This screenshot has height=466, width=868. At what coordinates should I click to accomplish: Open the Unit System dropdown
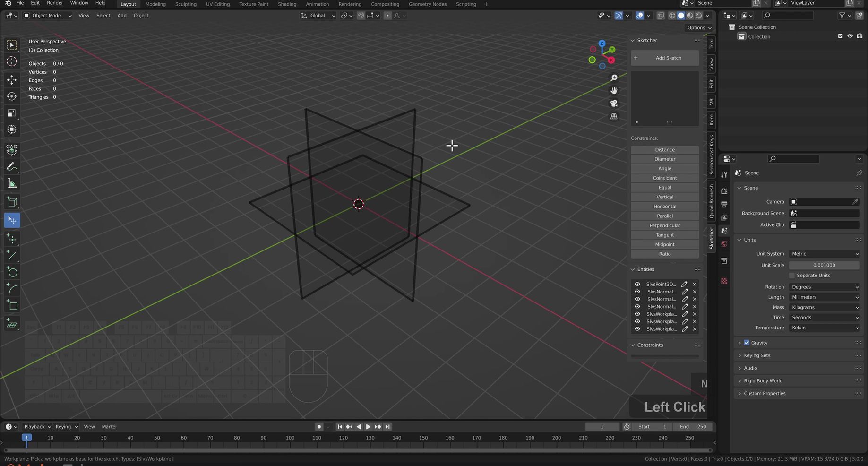click(x=824, y=253)
